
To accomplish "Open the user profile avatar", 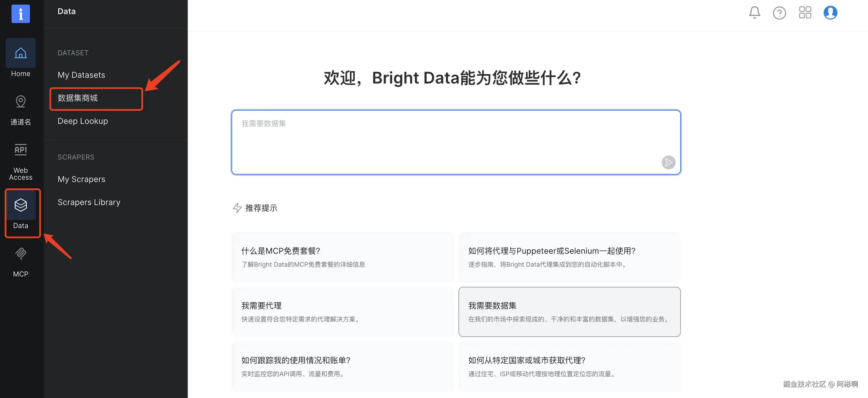I will pos(830,13).
